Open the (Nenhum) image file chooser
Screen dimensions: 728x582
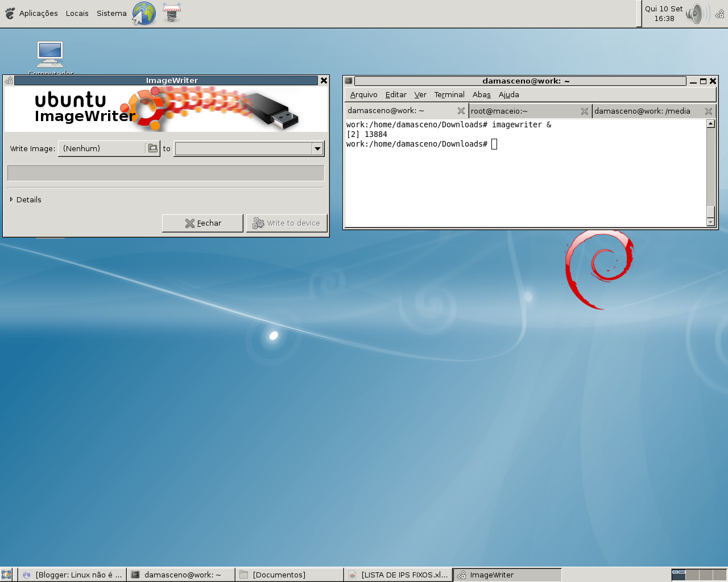click(x=109, y=148)
